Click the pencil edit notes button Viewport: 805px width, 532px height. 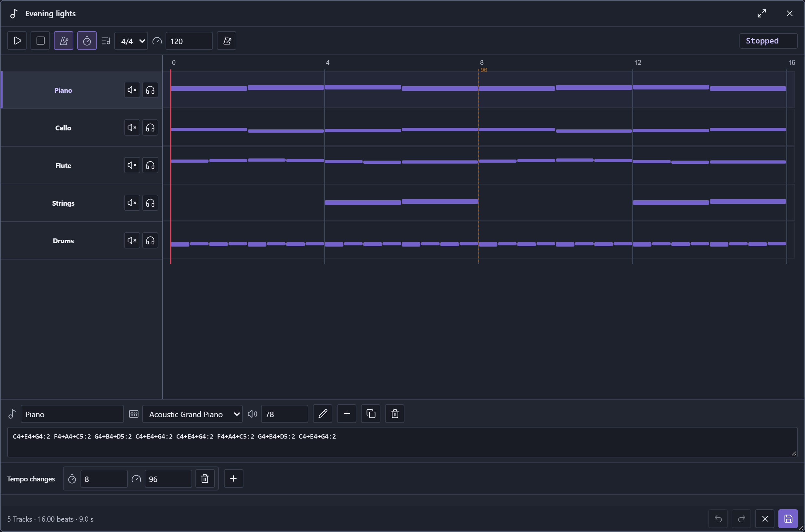point(323,414)
